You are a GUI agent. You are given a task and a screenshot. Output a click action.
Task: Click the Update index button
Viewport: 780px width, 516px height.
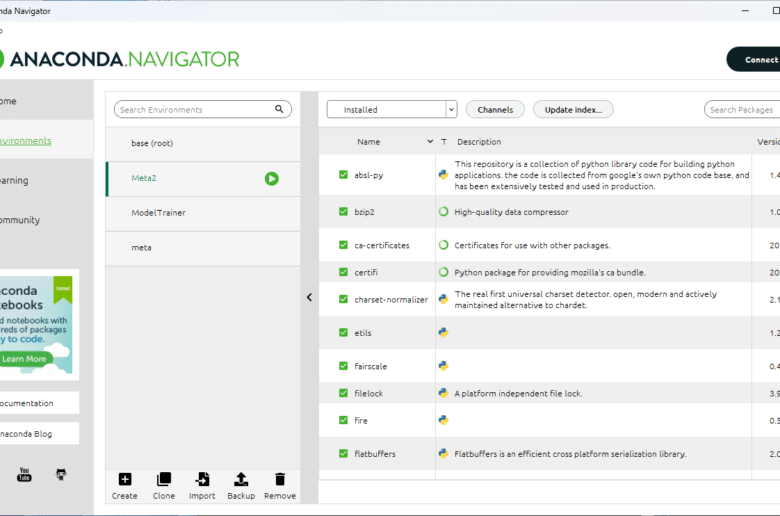[573, 109]
